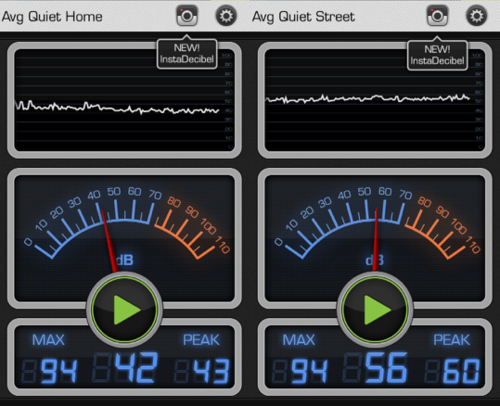Image resolution: width=500 pixels, height=406 pixels.
Task: Tap the camera icon beside Avg Quiet Home
Action: tap(187, 16)
